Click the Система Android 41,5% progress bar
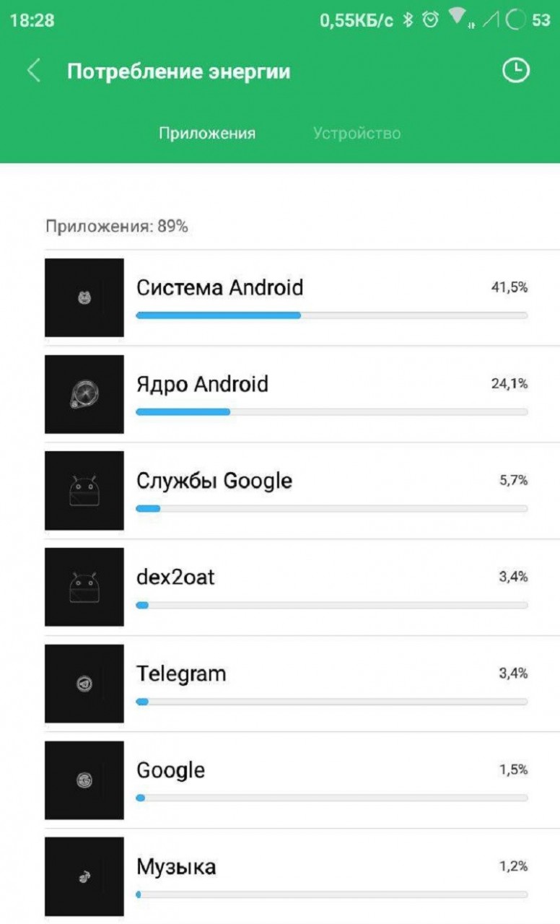This screenshot has width=560, height=924. pos(332,315)
